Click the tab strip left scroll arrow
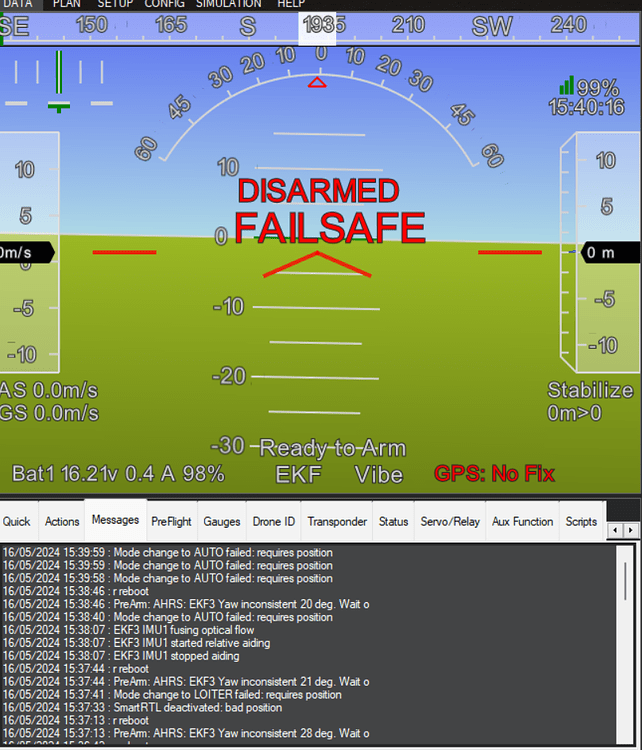This screenshot has width=642, height=750. (x=615, y=530)
